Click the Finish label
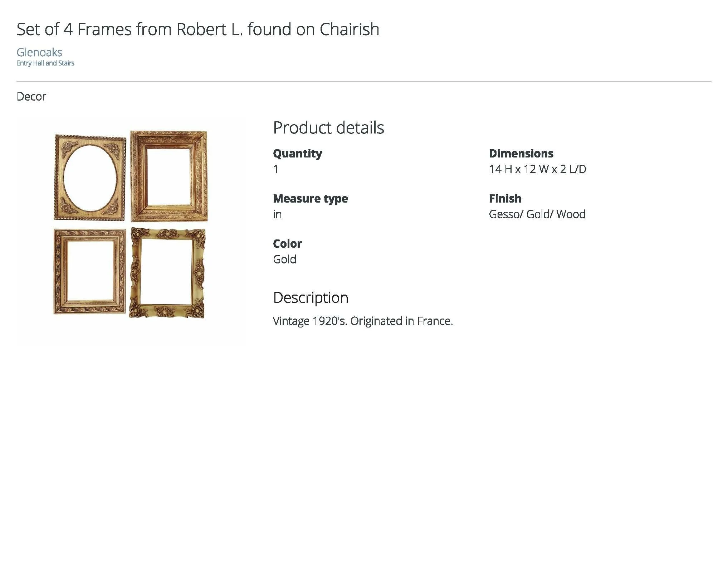Screen dimensions: 728x563 click(505, 199)
